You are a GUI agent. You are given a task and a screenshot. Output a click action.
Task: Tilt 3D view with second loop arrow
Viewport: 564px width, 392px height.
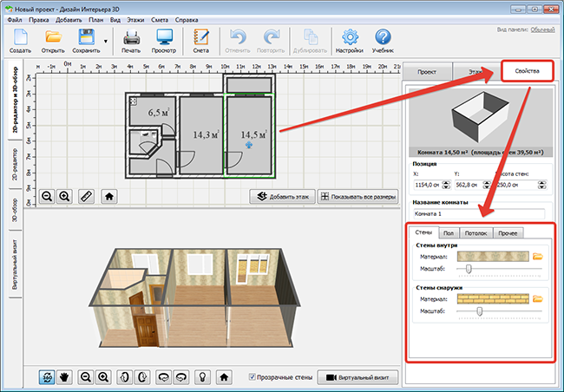tap(181, 377)
